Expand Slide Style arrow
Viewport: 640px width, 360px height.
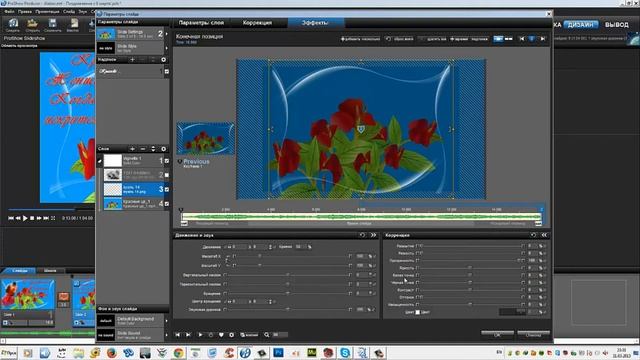(x=167, y=48)
